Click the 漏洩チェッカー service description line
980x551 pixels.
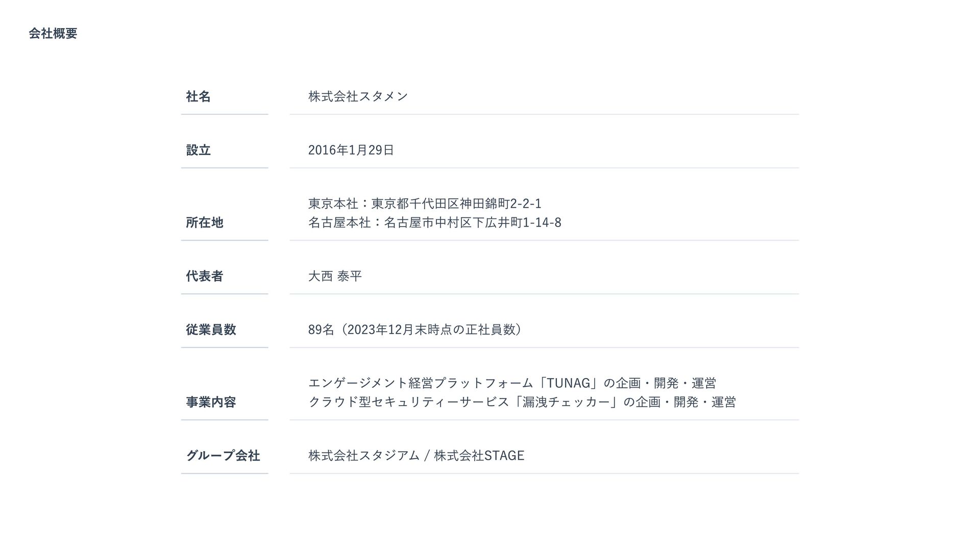point(522,402)
